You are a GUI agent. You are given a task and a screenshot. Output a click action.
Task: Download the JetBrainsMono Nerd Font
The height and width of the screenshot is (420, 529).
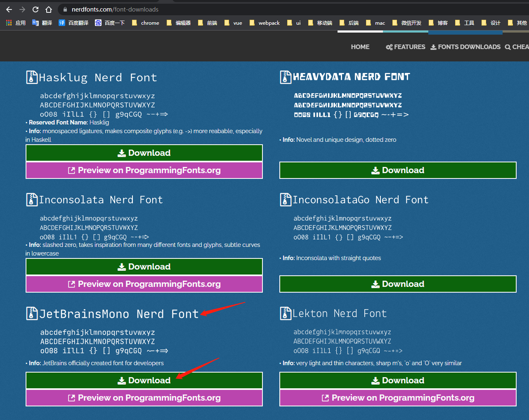(x=144, y=380)
